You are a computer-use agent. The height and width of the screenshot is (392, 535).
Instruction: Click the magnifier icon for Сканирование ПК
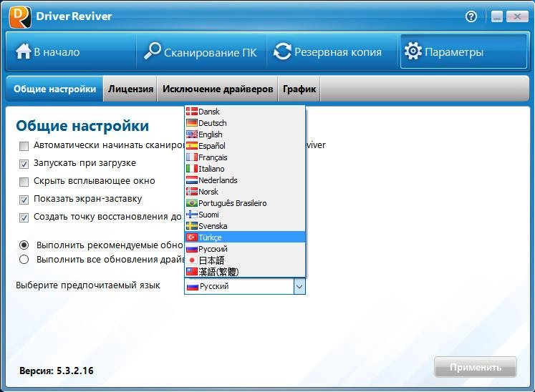(x=152, y=51)
